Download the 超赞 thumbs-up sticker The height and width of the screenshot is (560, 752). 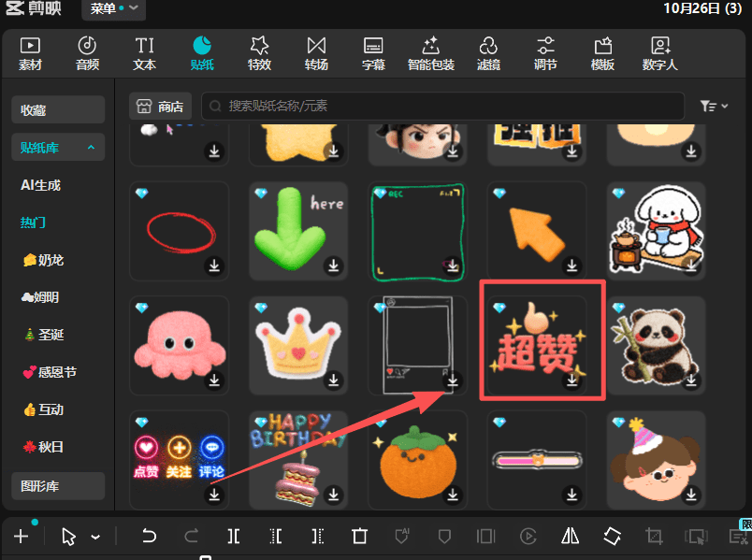573,381
